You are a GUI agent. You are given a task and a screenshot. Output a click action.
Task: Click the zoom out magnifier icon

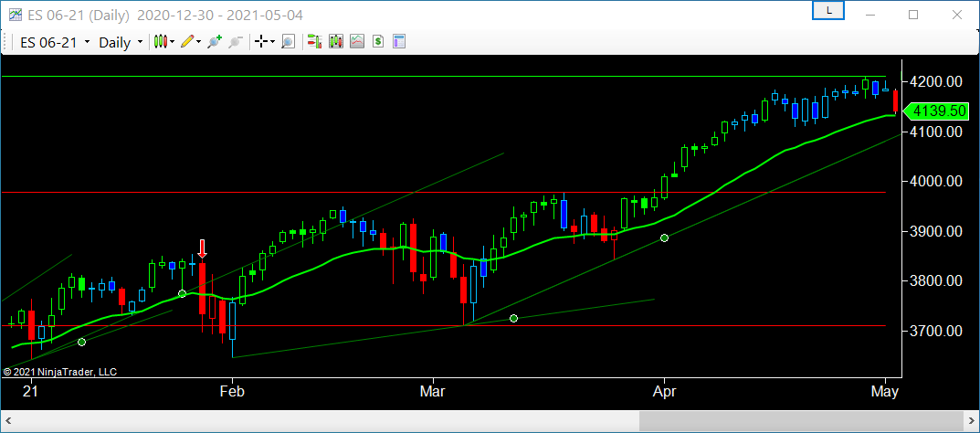235,42
